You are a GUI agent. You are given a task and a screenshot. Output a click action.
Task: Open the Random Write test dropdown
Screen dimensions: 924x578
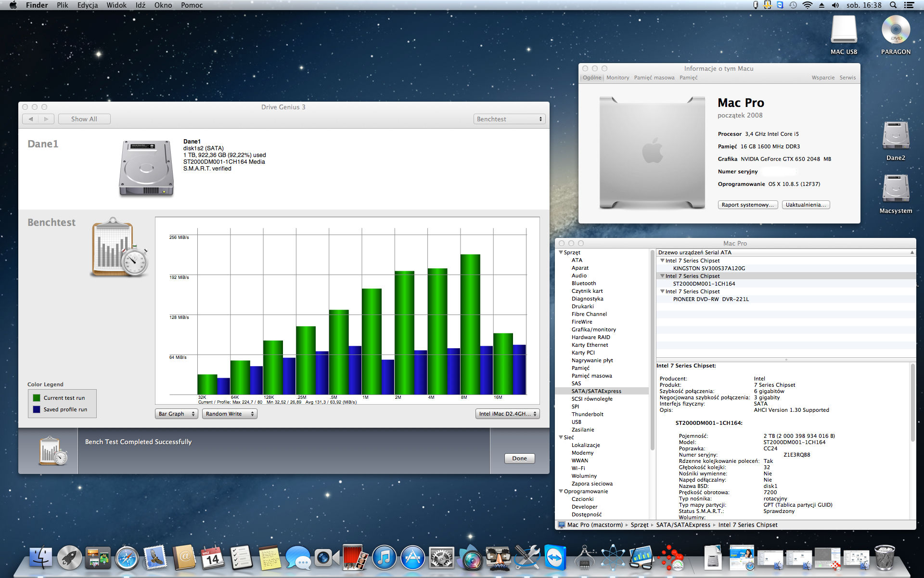click(x=230, y=414)
